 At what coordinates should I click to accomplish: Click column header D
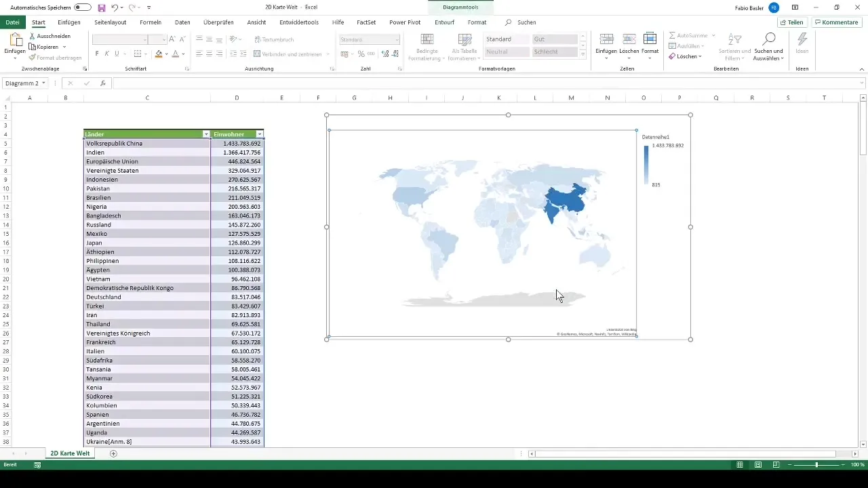point(237,98)
